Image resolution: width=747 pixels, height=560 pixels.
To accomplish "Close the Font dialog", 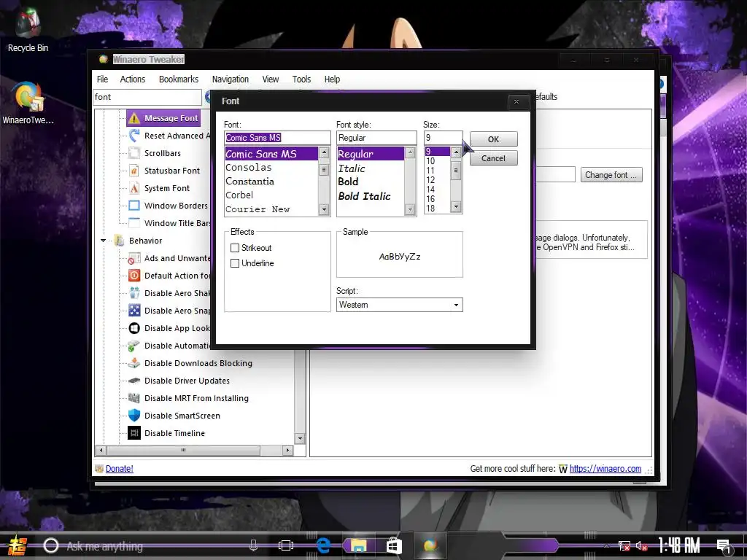I will tap(516, 101).
